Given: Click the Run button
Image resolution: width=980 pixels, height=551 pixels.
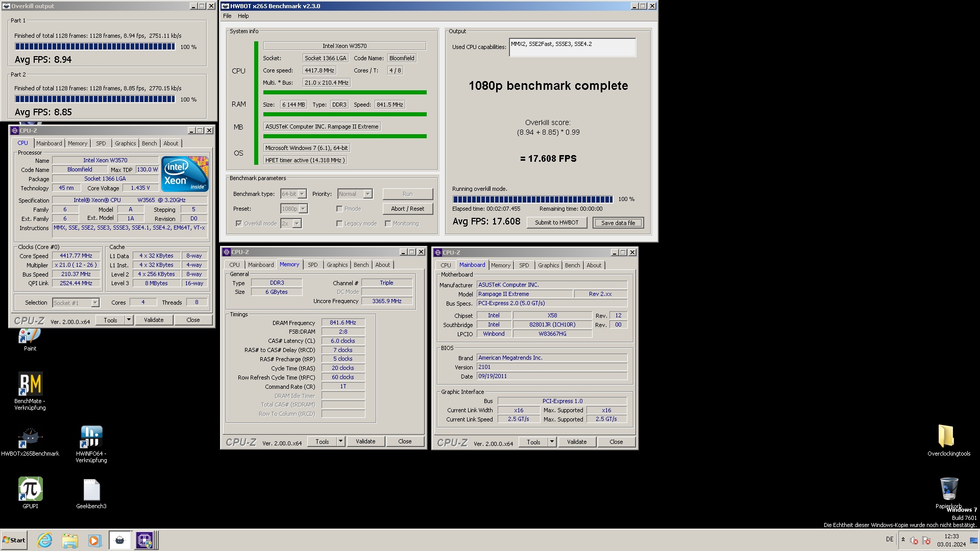Looking at the screenshot, I should pyautogui.click(x=407, y=194).
